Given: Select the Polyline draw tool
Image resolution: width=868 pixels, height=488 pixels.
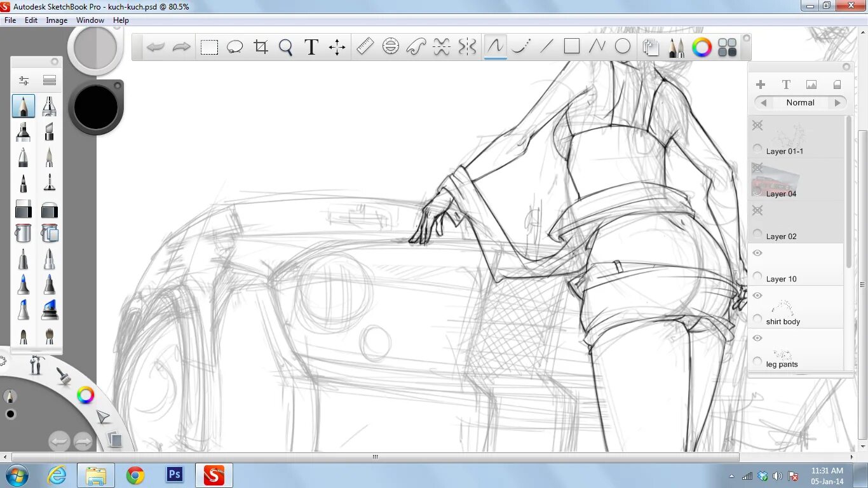Looking at the screenshot, I should tap(597, 46).
